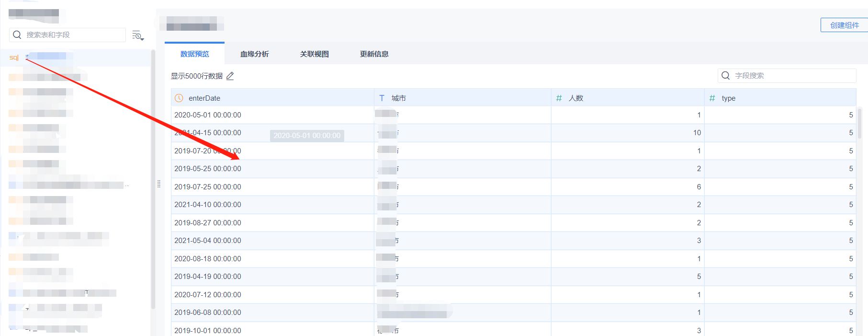Click the left table list scrollbar
The image size is (868, 336).
(153, 179)
